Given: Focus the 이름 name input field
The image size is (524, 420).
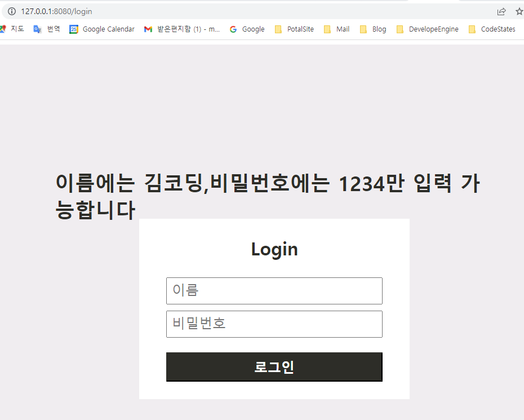Looking at the screenshot, I should pos(274,290).
